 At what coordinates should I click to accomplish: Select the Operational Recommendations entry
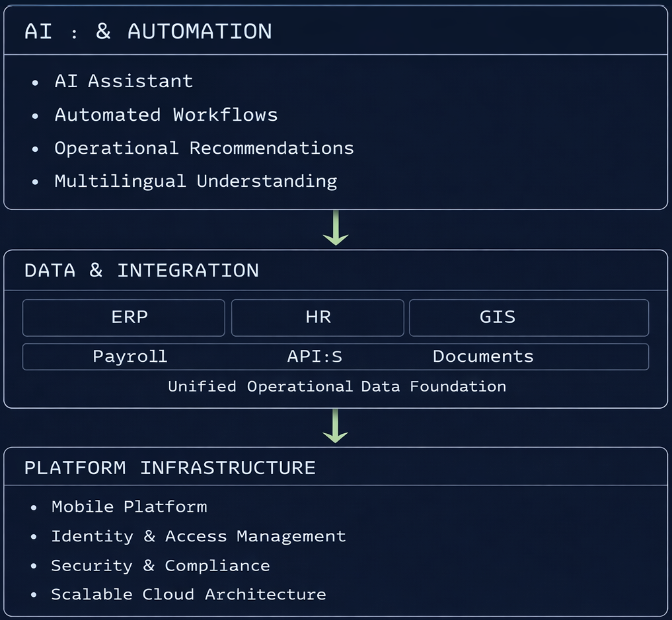pos(204,148)
